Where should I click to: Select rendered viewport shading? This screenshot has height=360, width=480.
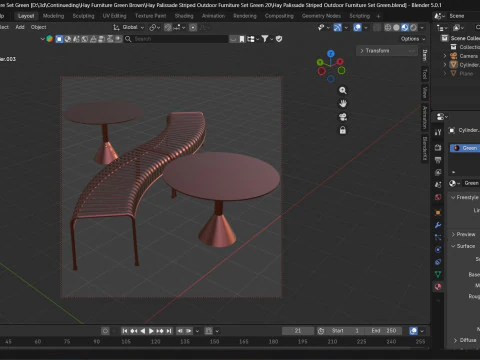[413, 27]
